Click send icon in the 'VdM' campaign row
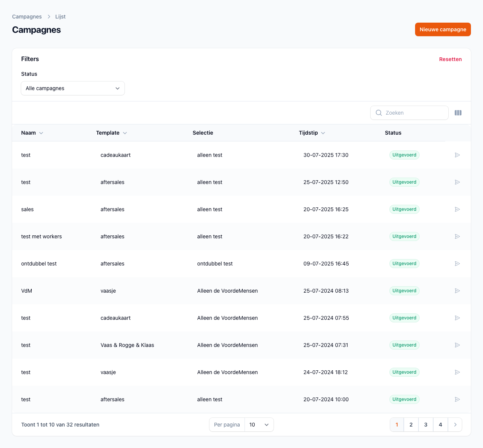483x448 pixels. [457, 291]
